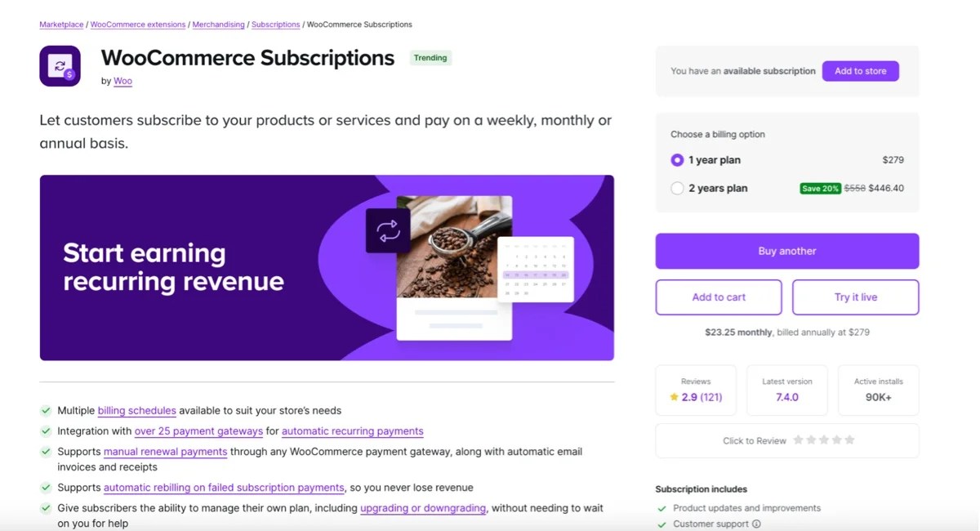Click the Buy another button
The image size is (980, 531).
click(786, 251)
